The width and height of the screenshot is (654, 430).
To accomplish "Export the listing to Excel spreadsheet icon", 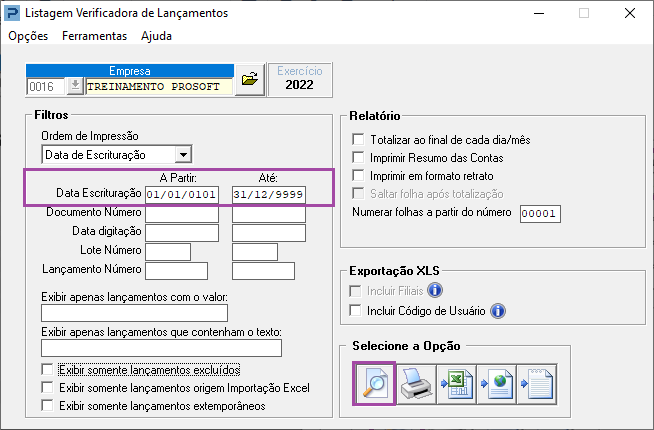I will pyautogui.click(x=457, y=384).
